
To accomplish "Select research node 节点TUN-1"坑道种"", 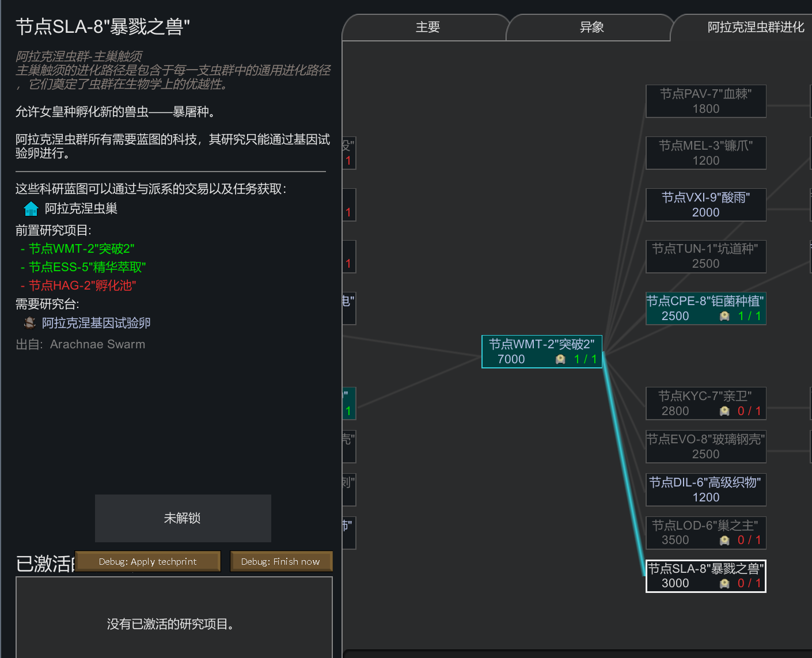I will [705, 256].
